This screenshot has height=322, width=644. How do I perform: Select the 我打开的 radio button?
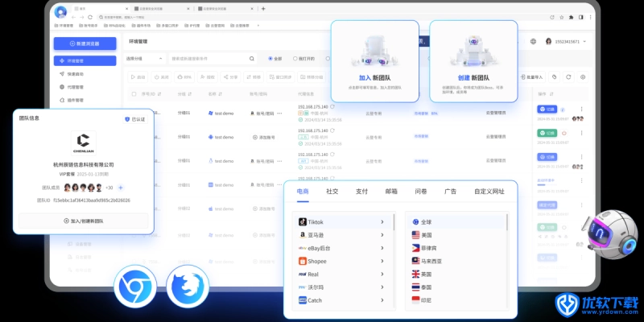(x=304, y=59)
